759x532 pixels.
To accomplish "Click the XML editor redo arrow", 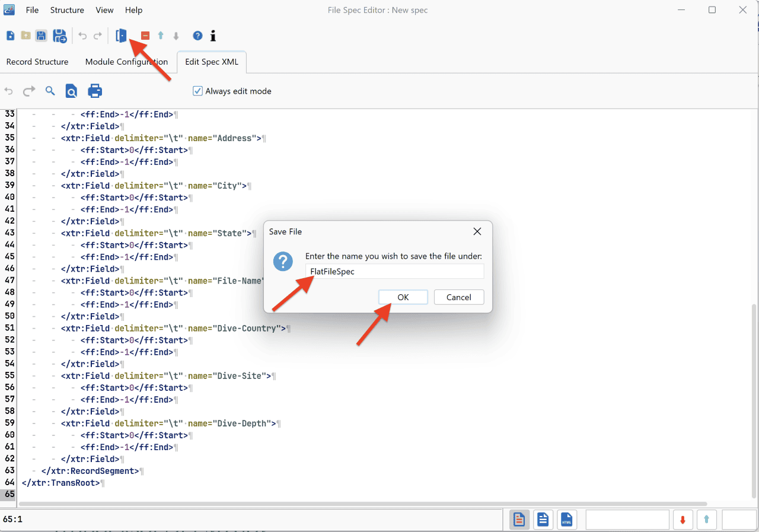I will 29,91.
